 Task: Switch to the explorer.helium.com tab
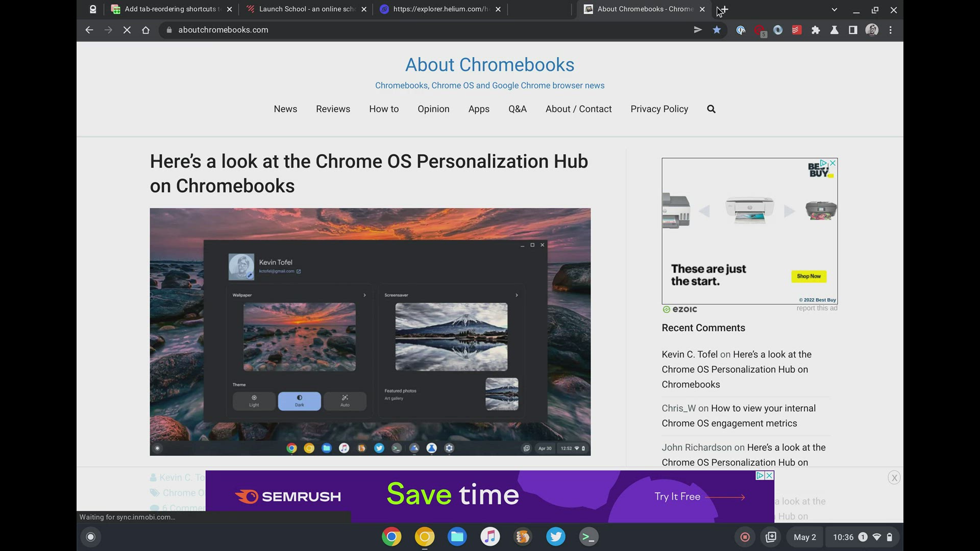[x=440, y=9]
